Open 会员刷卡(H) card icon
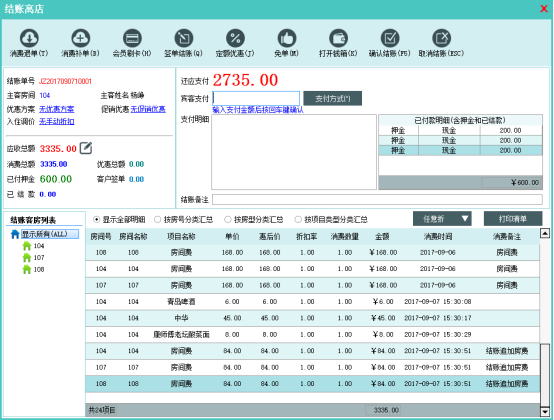 [x=132, y=38]
